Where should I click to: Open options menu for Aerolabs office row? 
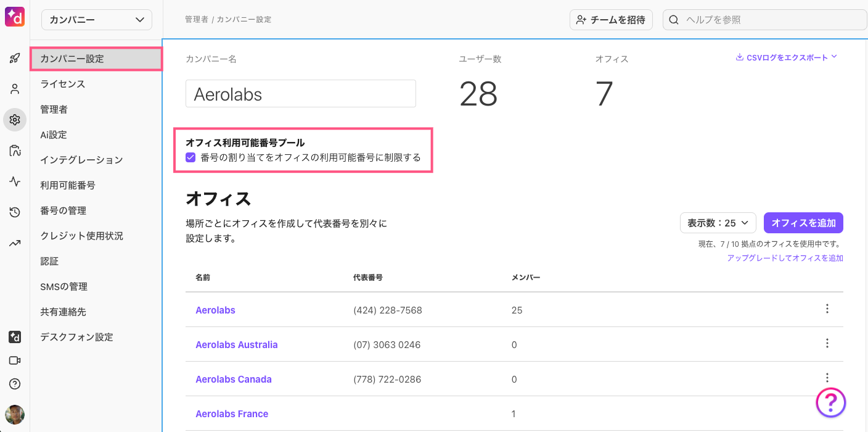tap(827, 309)
